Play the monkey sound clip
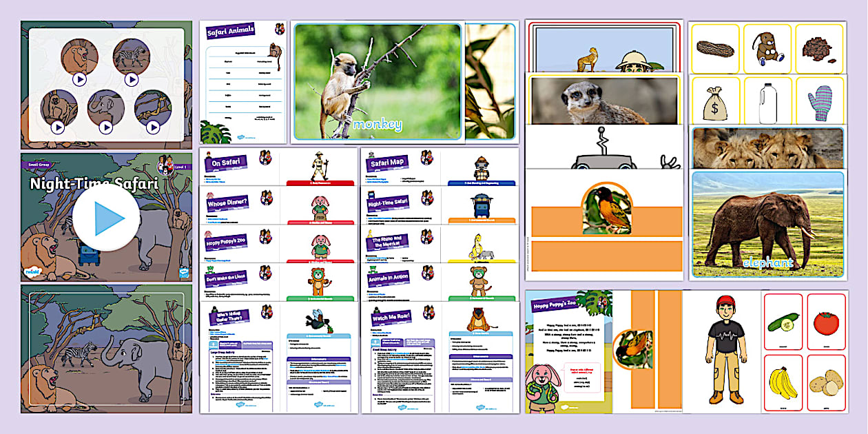Screen dimensions: 868x434 tap(57, 127)
